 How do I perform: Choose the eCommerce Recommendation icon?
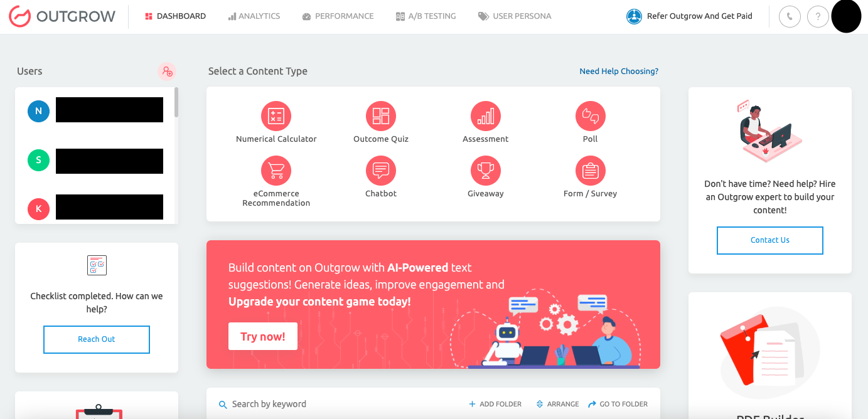(276, 171)
